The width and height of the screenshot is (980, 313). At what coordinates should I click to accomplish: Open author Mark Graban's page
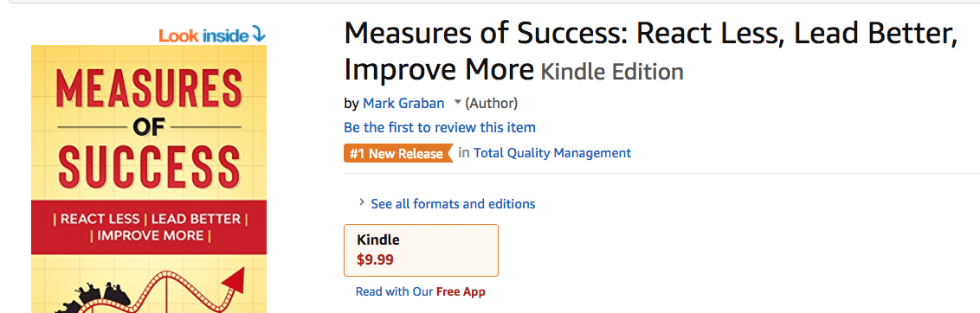[x=403, y=103]
